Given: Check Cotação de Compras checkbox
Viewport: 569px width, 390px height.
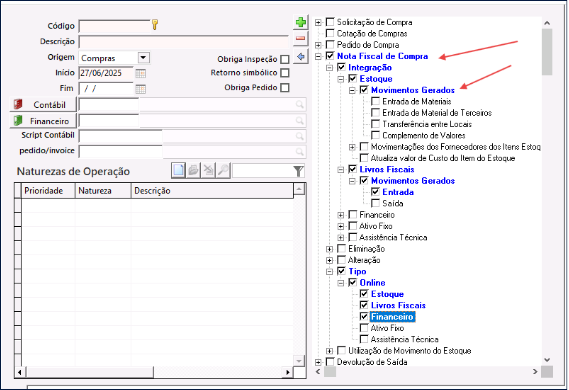Looking at the screenshot, I should (330, 33).
